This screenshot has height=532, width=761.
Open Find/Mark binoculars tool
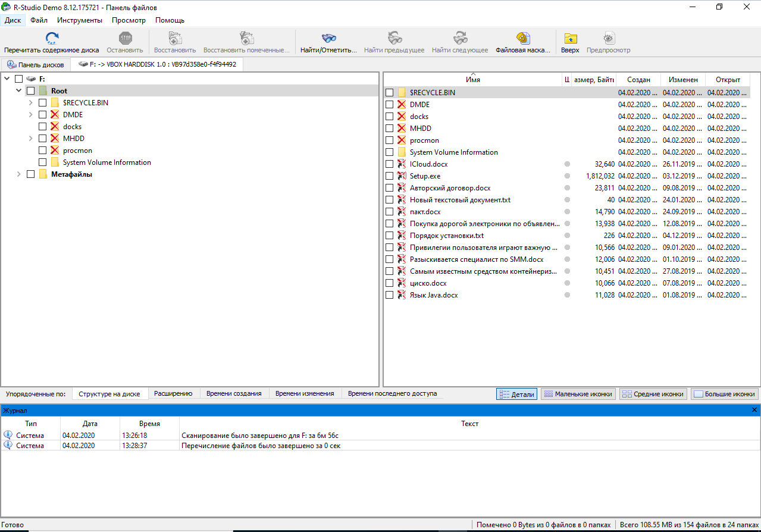tap(328, 39)
